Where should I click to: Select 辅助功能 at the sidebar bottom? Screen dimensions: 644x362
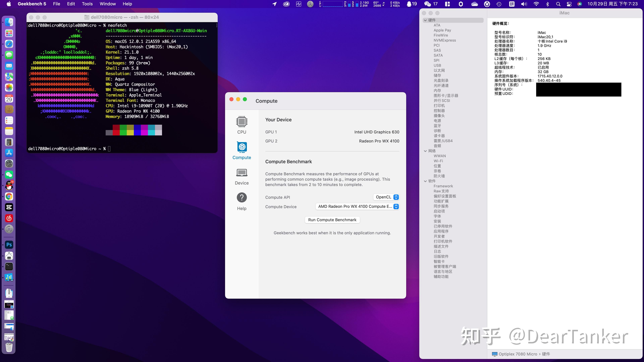441,277
